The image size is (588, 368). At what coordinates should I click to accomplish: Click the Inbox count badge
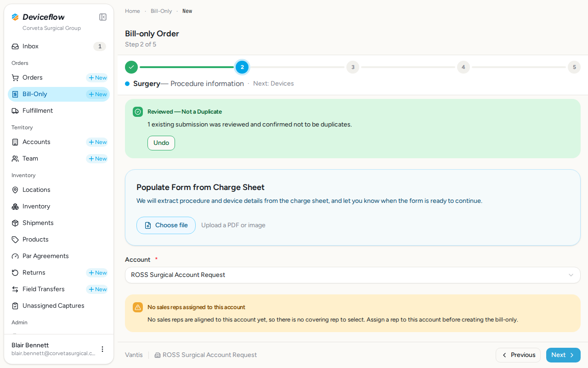coord(100,46)
